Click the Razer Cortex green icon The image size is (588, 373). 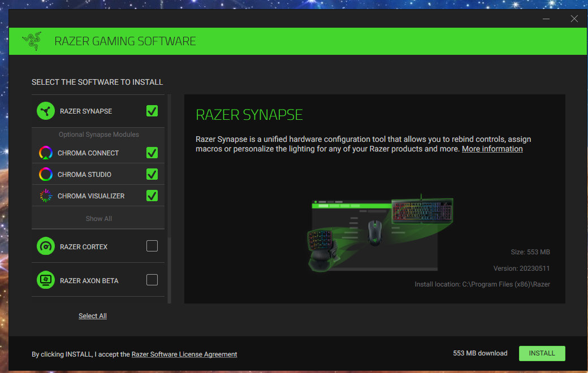click(46, 246)
